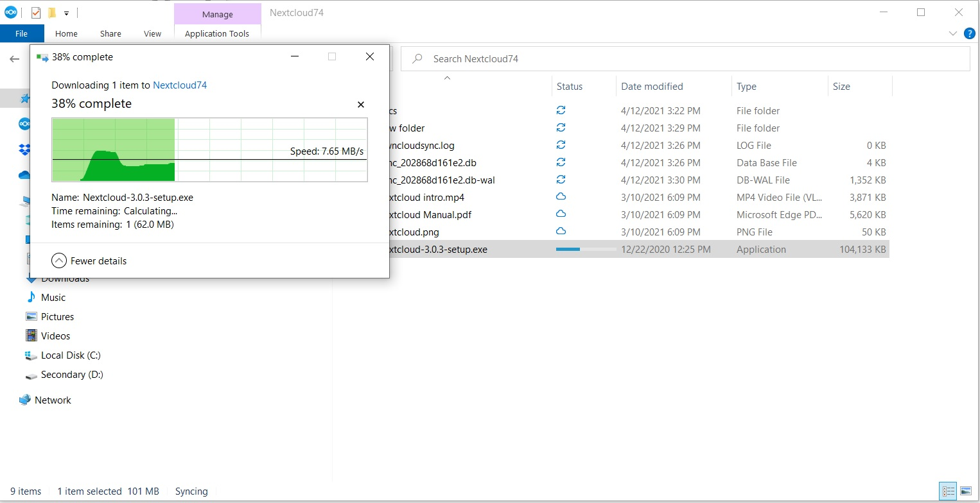The height and width of the screenshot is (503, 980).
Task: Click the sync icon of the .db-wal row
Action: click(561, 180)
